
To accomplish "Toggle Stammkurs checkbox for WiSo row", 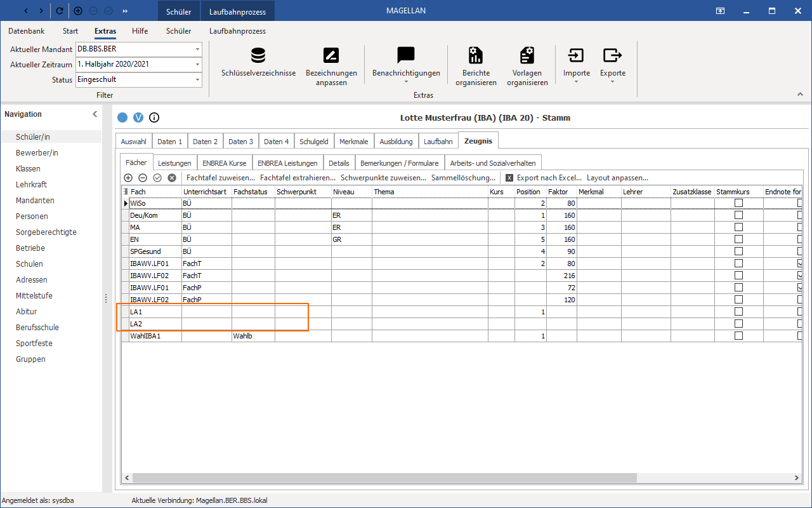I will coord(738,203).
